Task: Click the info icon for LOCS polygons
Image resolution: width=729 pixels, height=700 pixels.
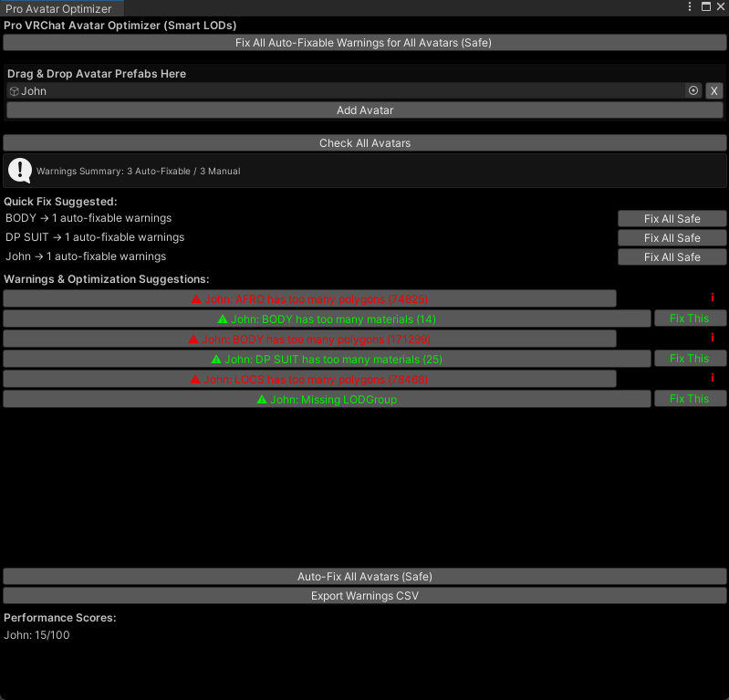Action: [x=713, y=378]
